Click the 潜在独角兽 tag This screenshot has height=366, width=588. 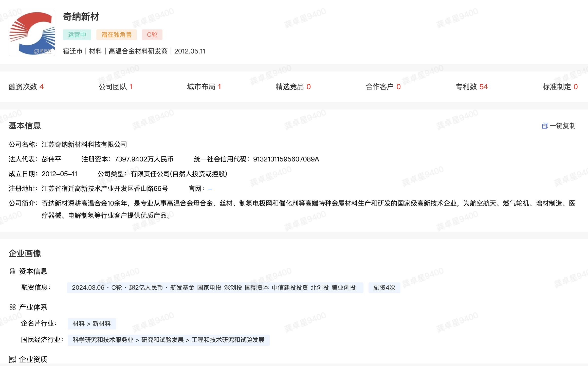[117, 35]
